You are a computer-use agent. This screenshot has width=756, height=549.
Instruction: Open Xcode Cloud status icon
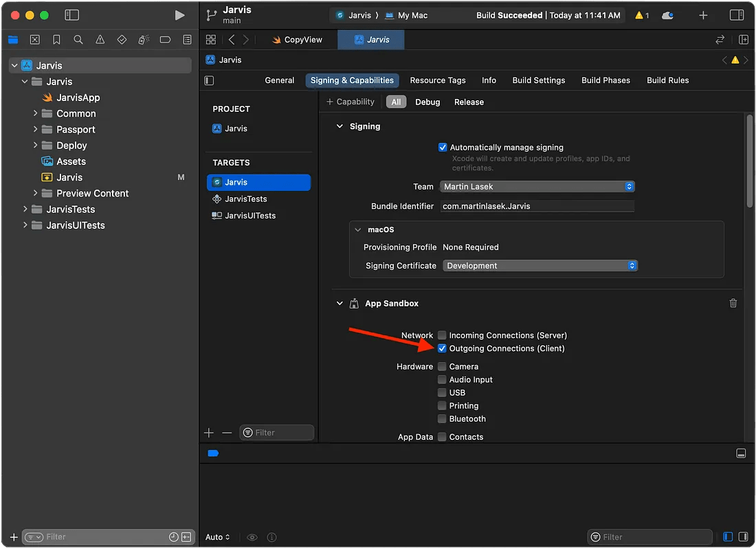[668, 15]
